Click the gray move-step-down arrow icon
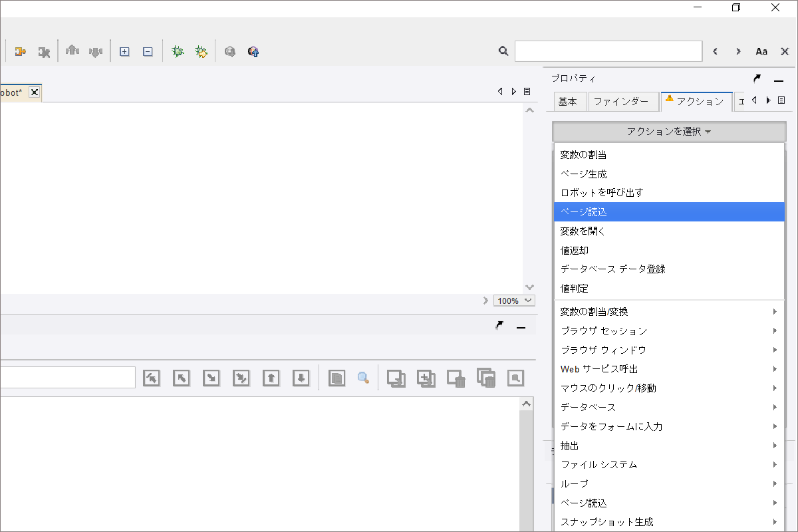Screen dimensions: 798x532 pyautogui.click(x=96, y=51)
